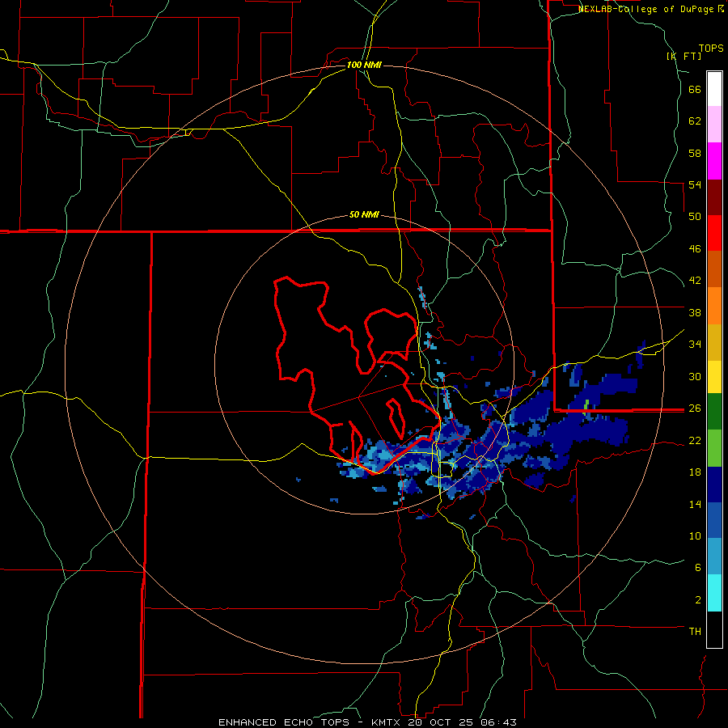Pick the bright orange legend swatch
728x728 pixels.
click(x=714, y=306)
